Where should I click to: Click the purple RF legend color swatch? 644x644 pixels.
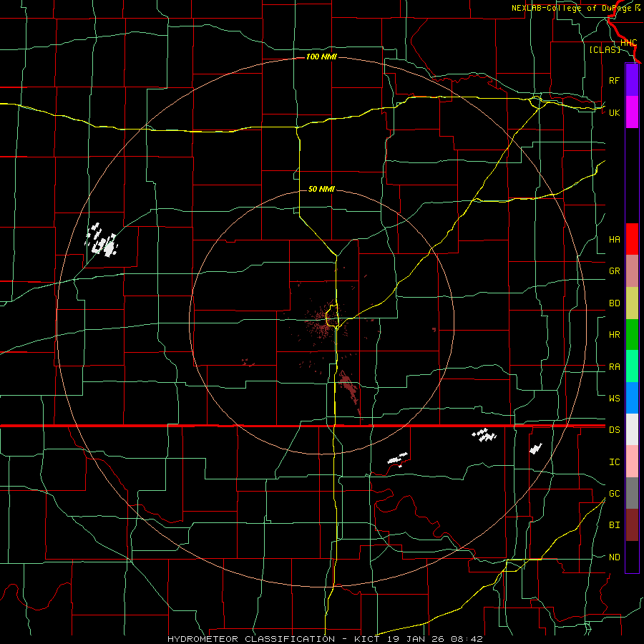pos(632,80)
